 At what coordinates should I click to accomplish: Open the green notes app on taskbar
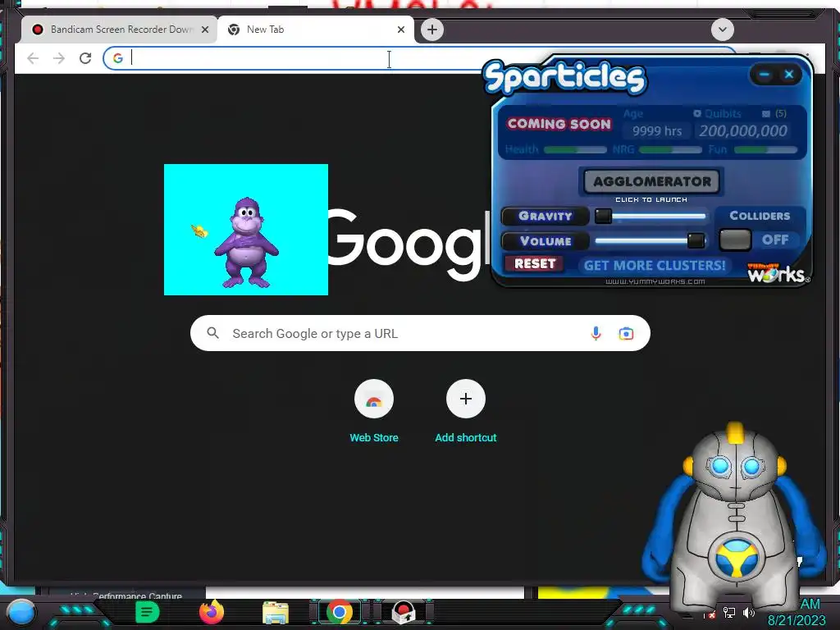tap(148, 612)
